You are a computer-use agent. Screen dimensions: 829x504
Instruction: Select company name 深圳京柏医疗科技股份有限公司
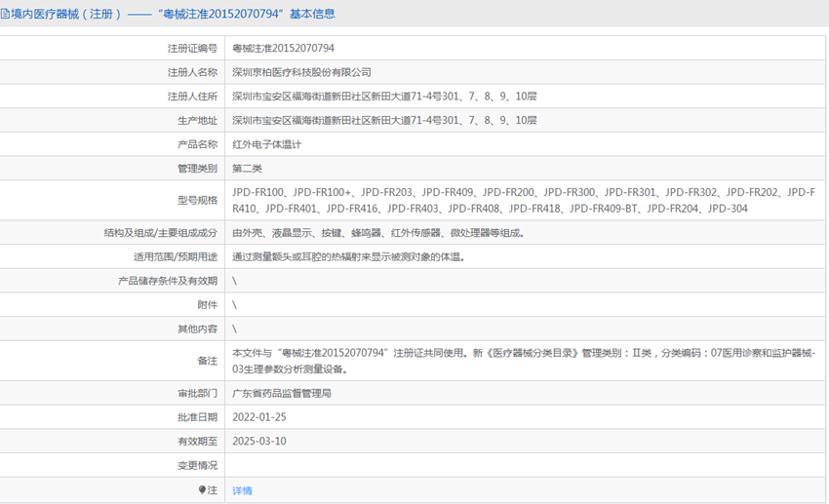point(301,72)
